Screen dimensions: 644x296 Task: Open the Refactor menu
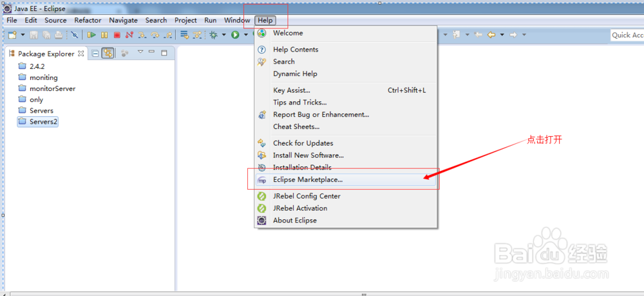88,20
